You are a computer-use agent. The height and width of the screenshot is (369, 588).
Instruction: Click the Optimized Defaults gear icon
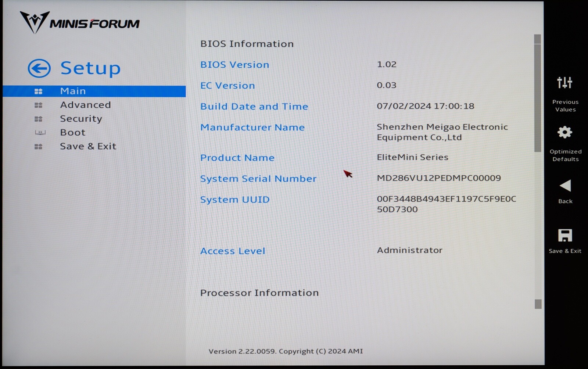[x=564, y=132]
